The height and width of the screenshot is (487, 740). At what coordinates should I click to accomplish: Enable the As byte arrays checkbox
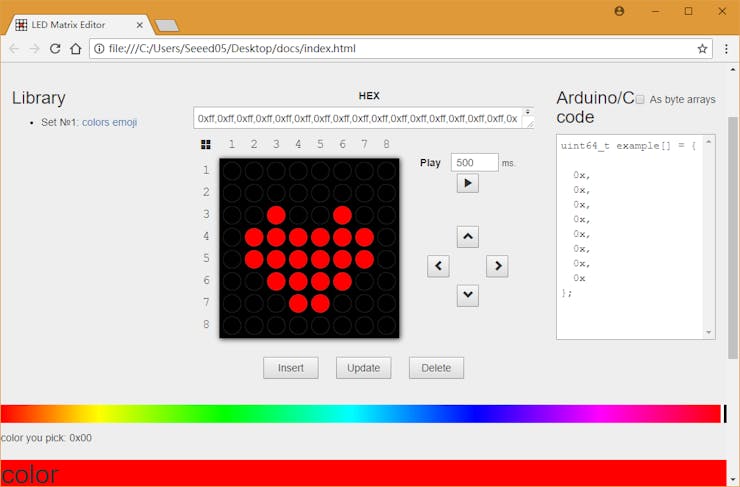[x=640, y=99]
